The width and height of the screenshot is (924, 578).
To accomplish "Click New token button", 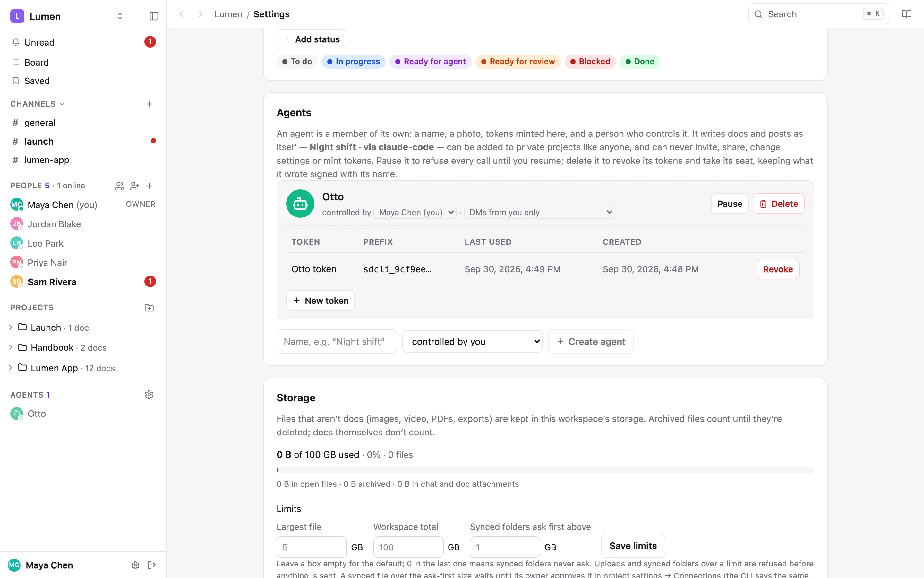I will click(x=320, y=301).
